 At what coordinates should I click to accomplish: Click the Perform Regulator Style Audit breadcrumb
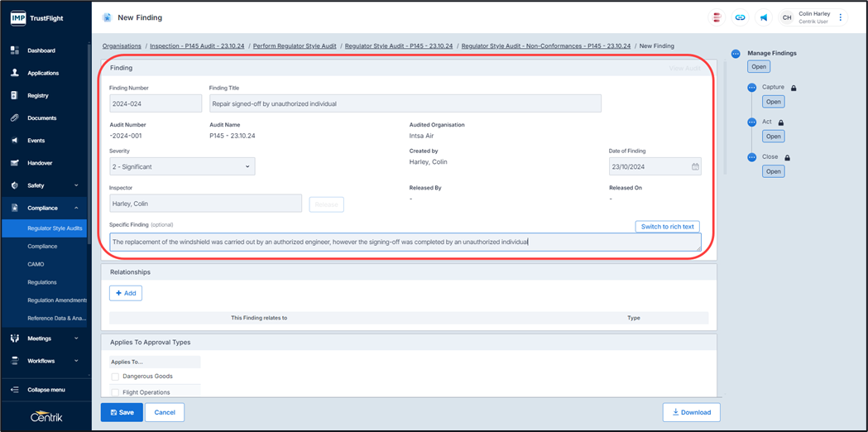click(295, 46)
